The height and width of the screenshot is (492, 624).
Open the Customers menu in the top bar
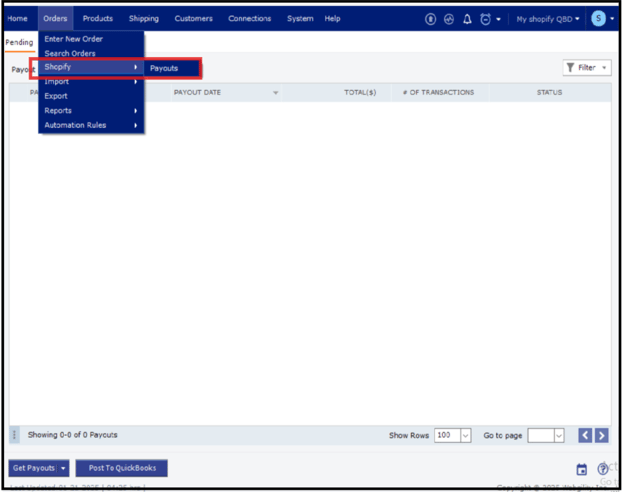193,19
